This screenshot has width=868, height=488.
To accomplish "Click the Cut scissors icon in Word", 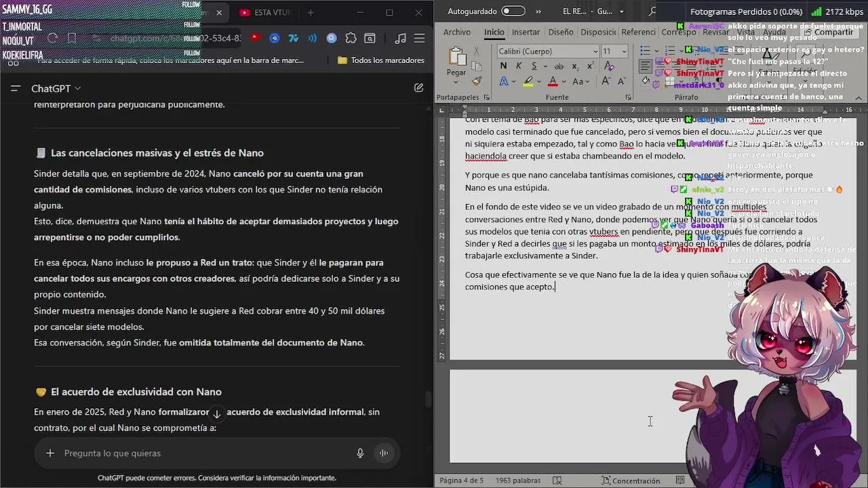I will tap(477, 52).
